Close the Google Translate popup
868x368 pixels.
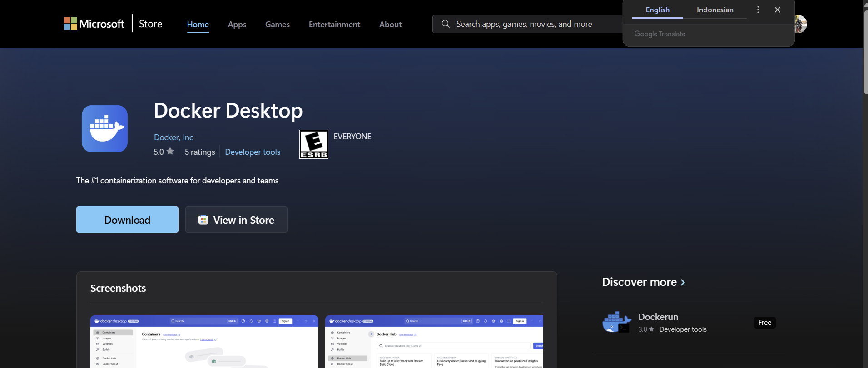(778, 10)
